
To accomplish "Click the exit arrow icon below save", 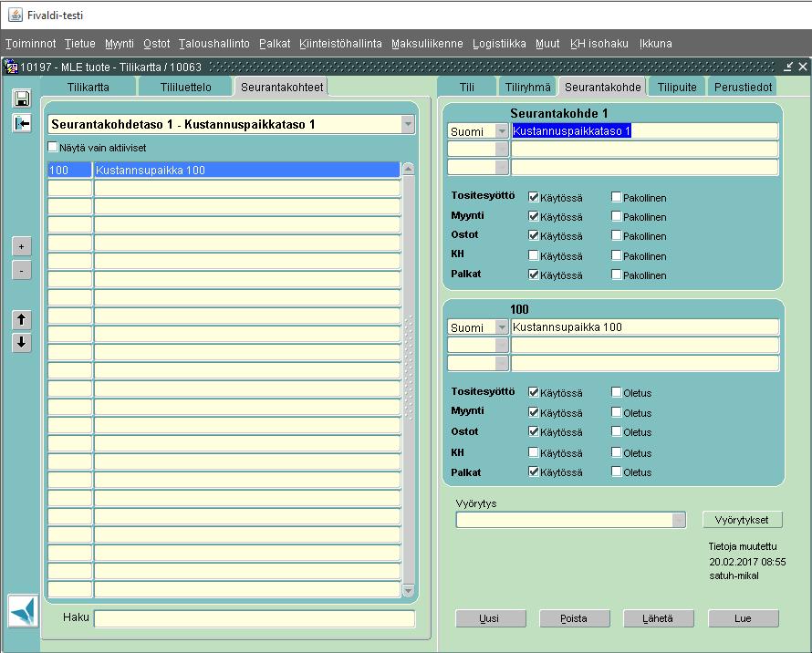I will [x=22, y=123].
